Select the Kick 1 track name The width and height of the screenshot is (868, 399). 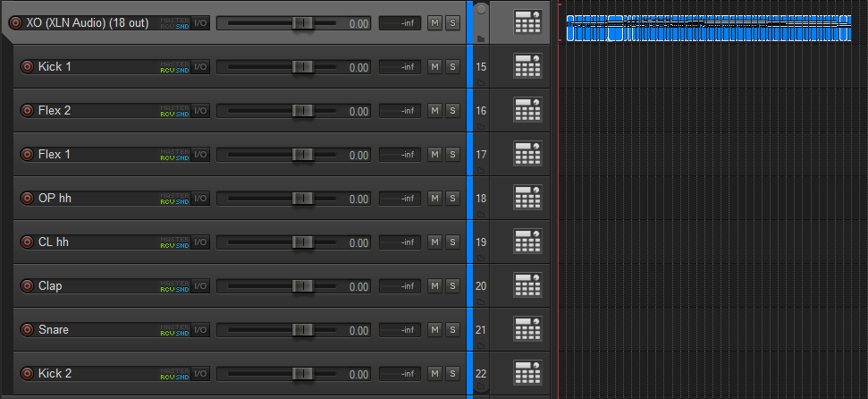click(x=55, y=67)
